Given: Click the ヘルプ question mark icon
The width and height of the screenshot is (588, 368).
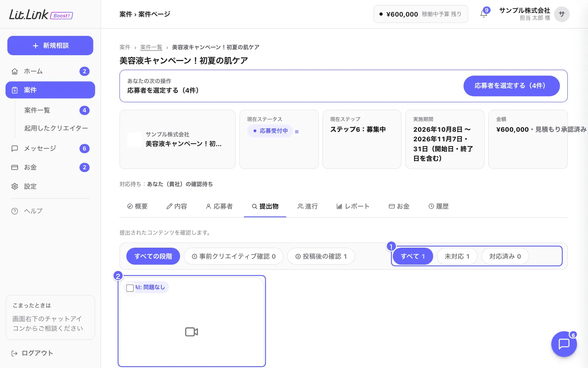Looking at the screenshot, I should pos(15,211).
